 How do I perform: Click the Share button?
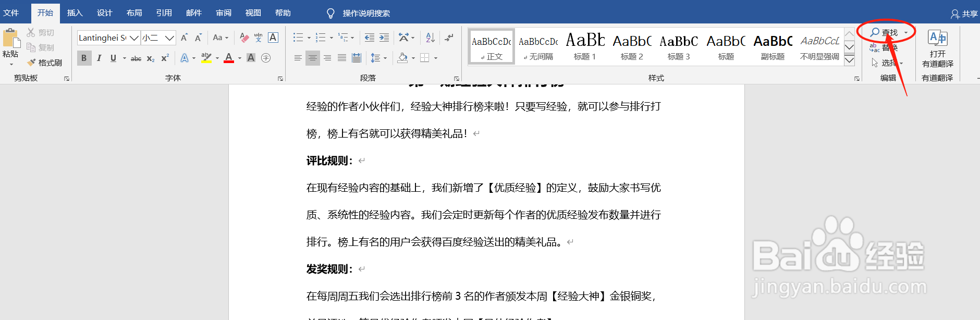964,14
